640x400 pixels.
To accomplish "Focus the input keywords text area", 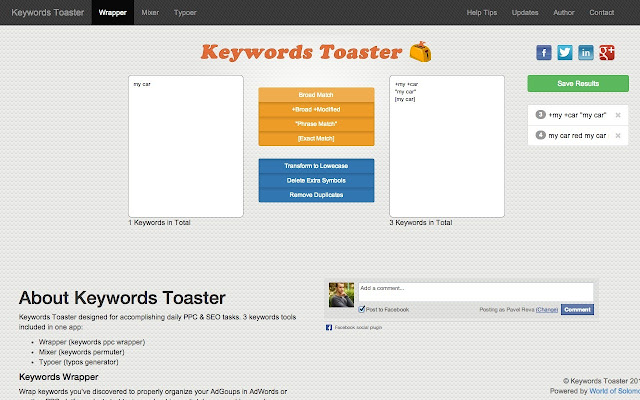I will (x=186, y=146).
